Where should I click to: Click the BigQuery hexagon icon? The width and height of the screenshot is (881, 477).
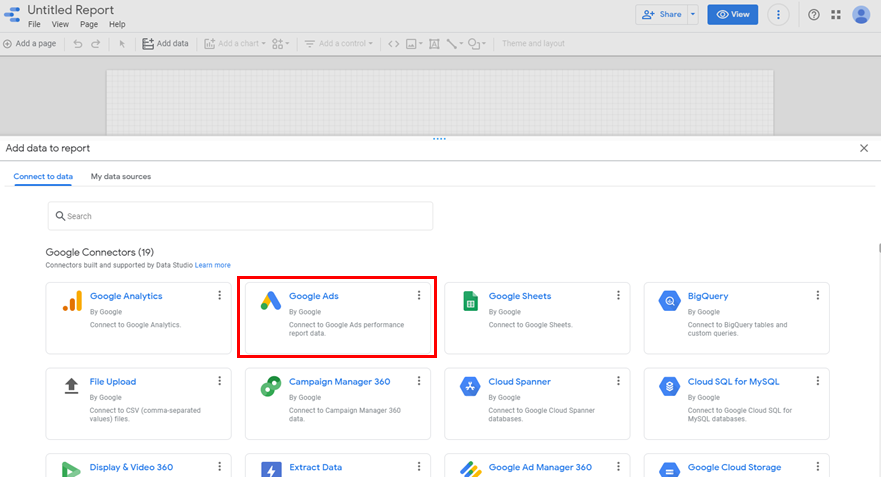point(669,301)
